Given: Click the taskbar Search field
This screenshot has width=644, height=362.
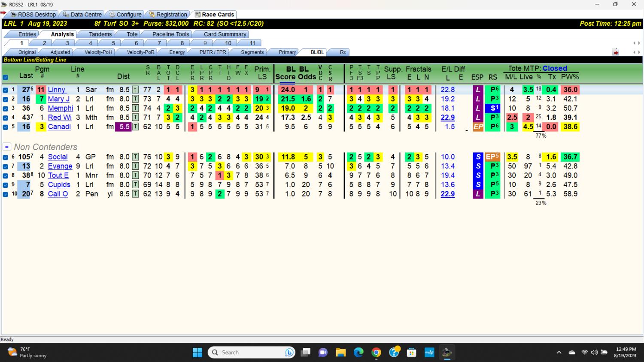Looking at the screenshot, I should [x=252, y=353].
